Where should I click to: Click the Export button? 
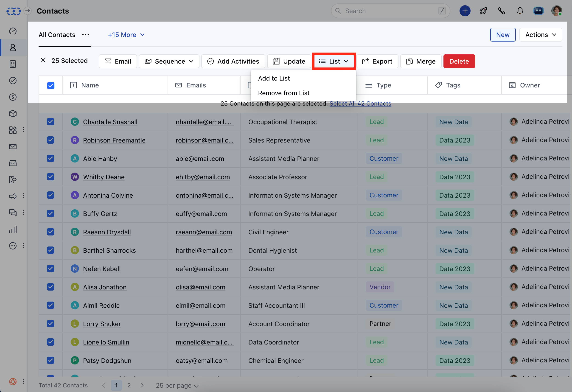pyautogui.click(x=377, y=61)
